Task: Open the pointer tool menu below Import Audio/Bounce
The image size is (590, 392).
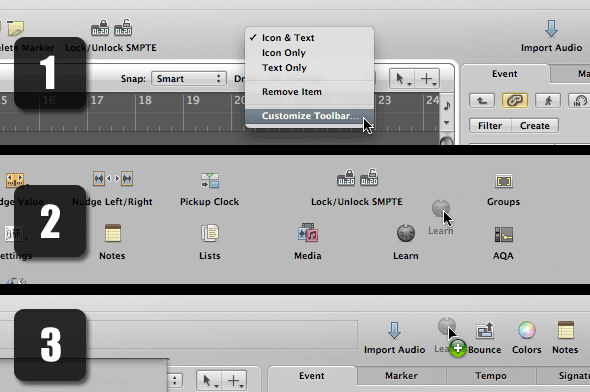Action: tap(209, 381)
